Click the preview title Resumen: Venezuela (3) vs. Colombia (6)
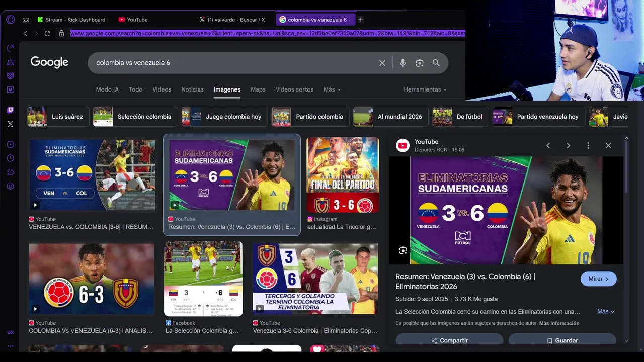This screenshot has width=644, height=362. (x=465, y=281)
